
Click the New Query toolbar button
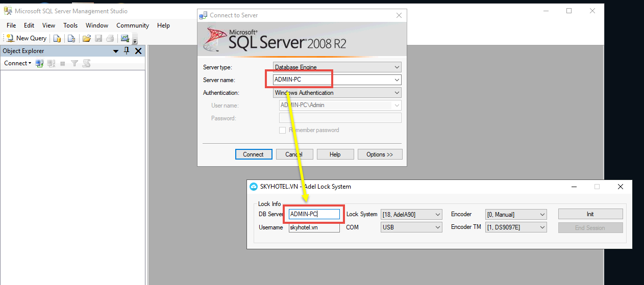tap(27, 38)
